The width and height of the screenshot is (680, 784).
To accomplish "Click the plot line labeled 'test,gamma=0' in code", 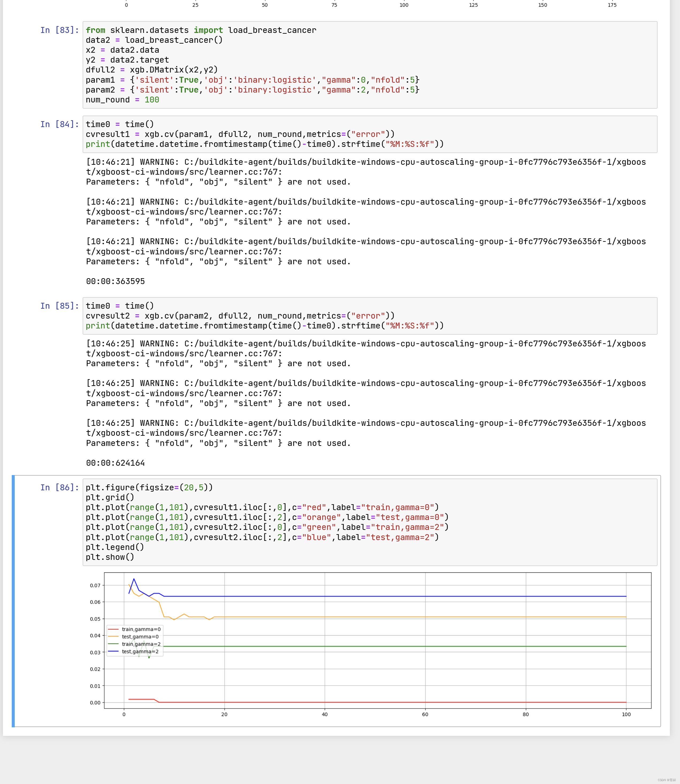I will (x=267, y=517).
